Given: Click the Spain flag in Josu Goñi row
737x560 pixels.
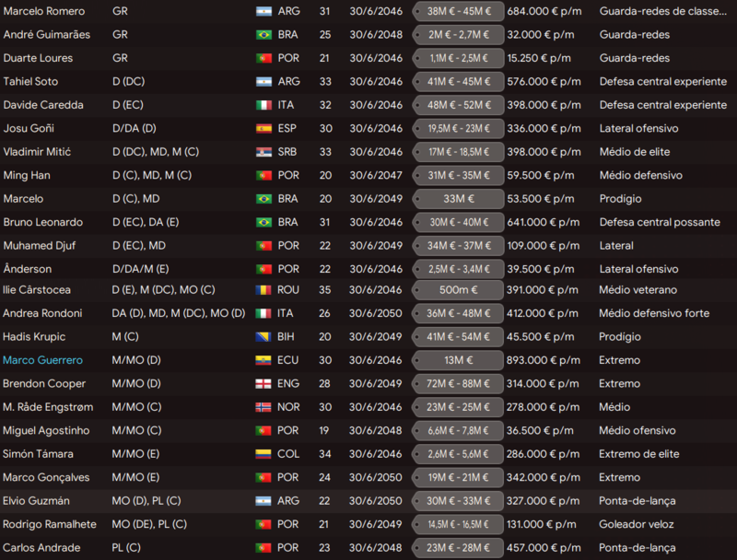Looking at the screenshot, I should pos(263,129).
